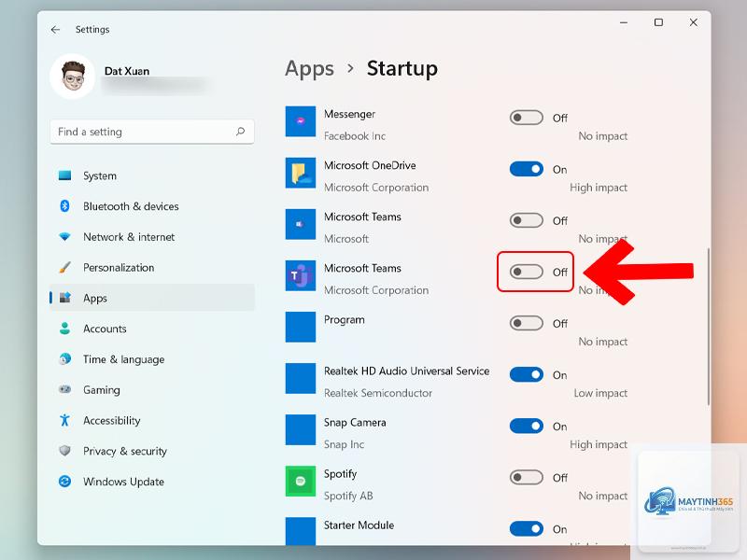The width and height of the screenshot is (747, 560).
Task: Turn off Snap Camera startup
Action: click(526, 427)
